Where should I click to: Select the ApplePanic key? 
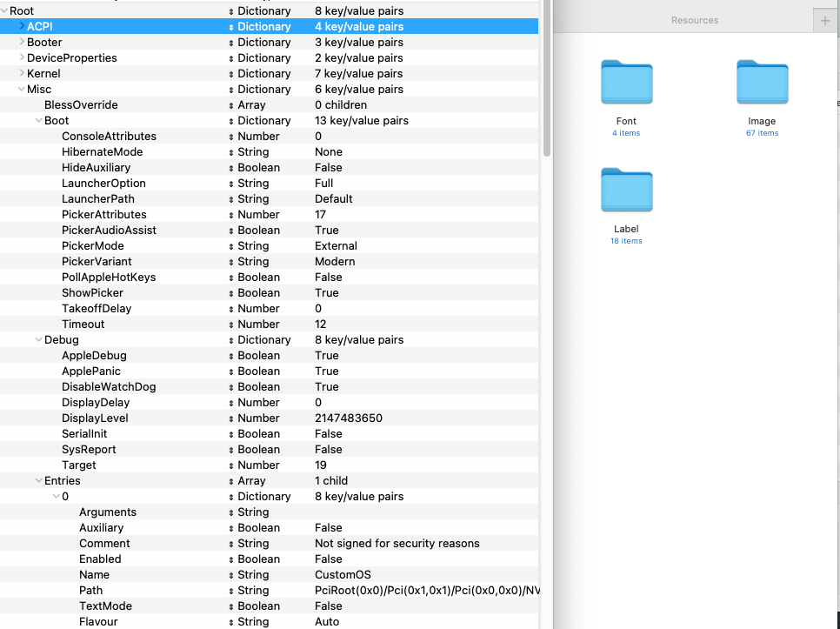(x=91, y=371)
